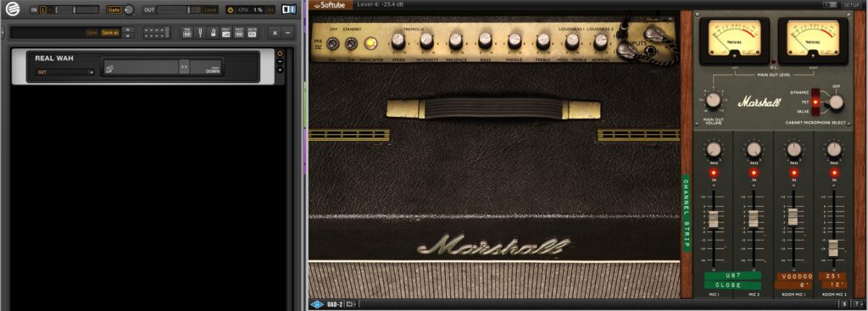Open the metronome tool in the toolbar
Viewport: 868px width, 311px height.
(x=213, y=33)
